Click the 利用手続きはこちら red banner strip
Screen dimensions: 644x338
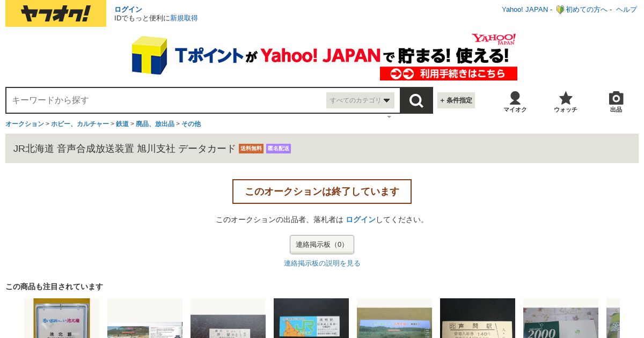(x=449, y=74)
